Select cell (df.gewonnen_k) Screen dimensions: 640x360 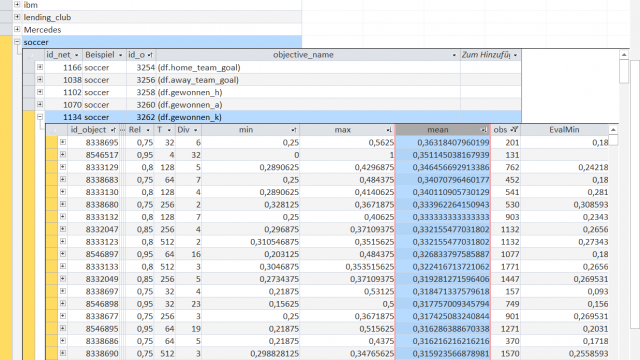point(308,117)
